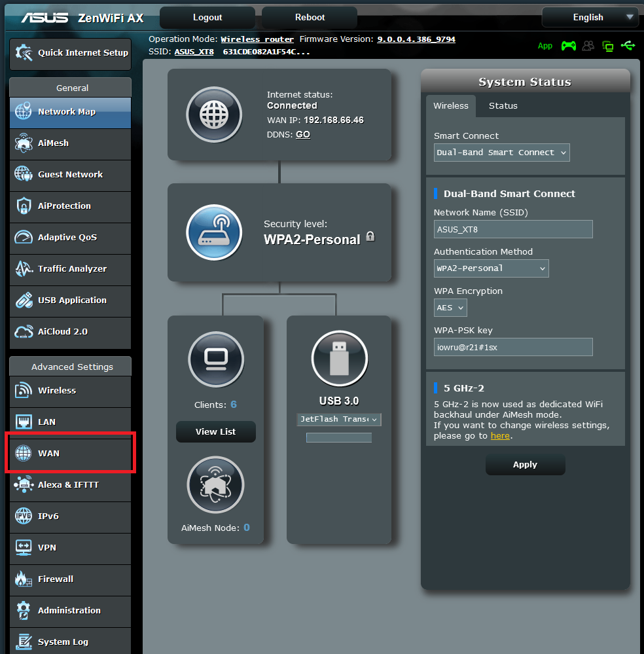Click the View List button
This screenshot has height=654, width=644.
(x=215, y=432)
